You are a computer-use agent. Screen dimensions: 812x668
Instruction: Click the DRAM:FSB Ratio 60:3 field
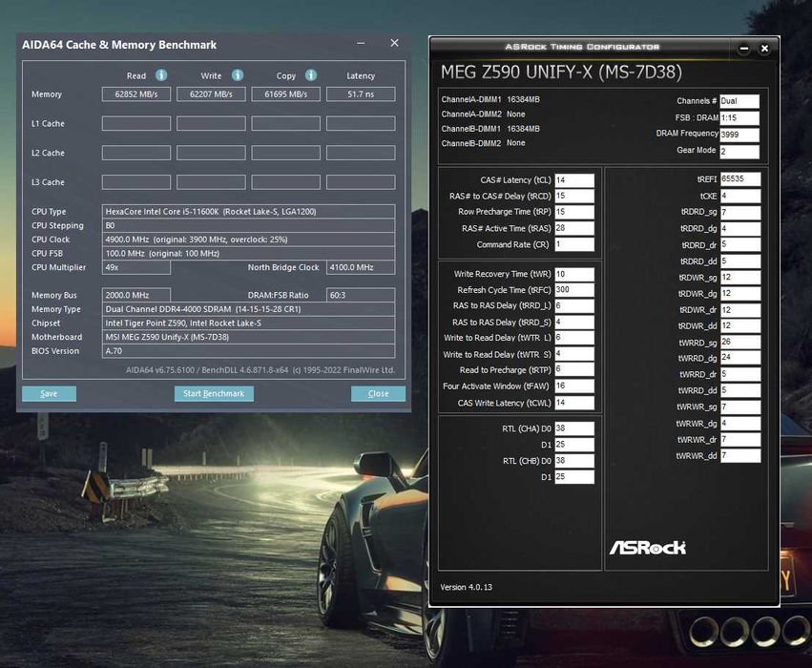click(361, 295)
